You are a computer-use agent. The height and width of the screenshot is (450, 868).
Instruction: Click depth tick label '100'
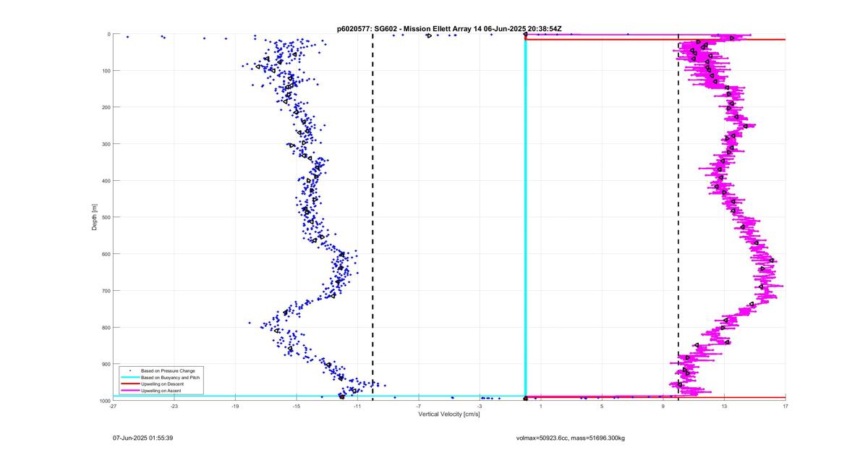pos(106,71)
